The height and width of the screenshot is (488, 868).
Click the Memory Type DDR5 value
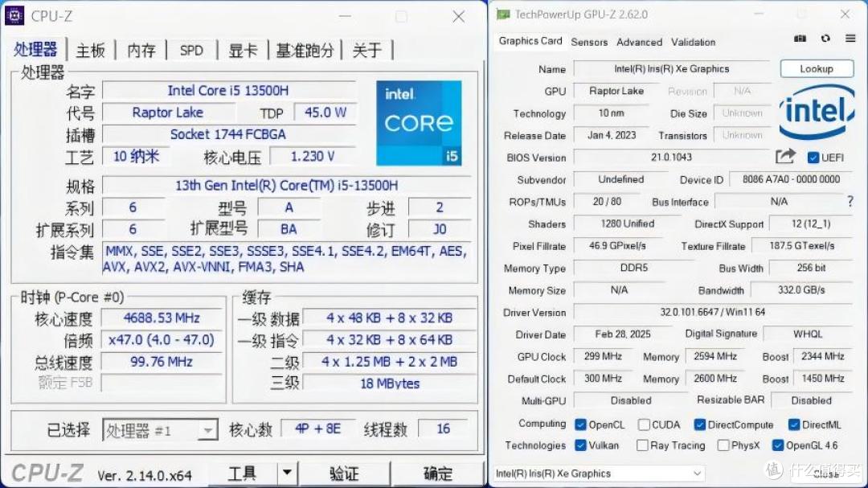coord(634,268)
